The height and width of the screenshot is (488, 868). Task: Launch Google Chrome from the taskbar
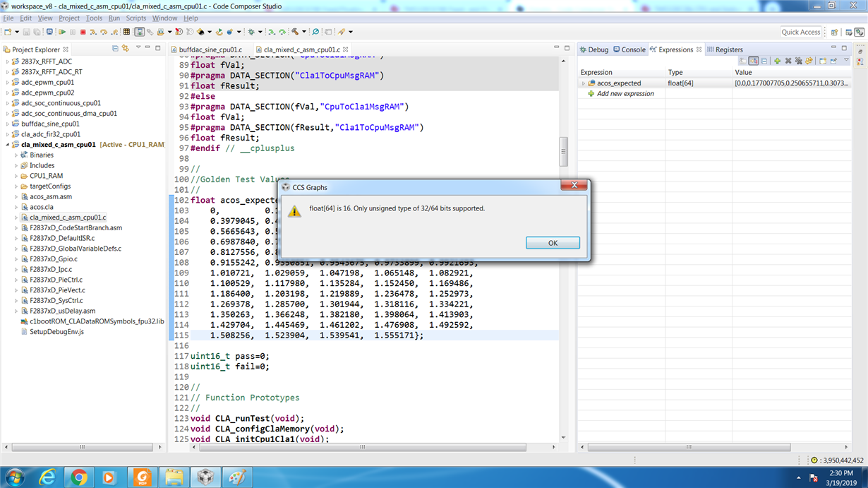[78, 478]
